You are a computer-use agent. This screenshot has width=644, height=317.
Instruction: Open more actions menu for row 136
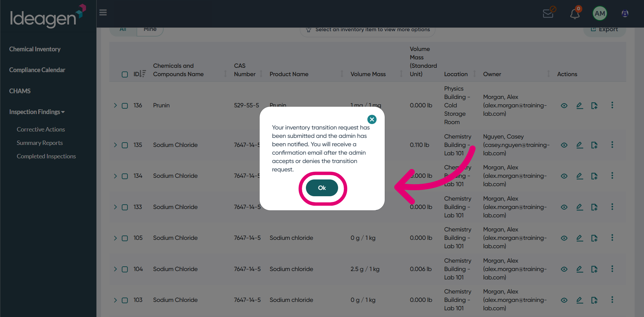pyautogui.click(x=612, y=105)
